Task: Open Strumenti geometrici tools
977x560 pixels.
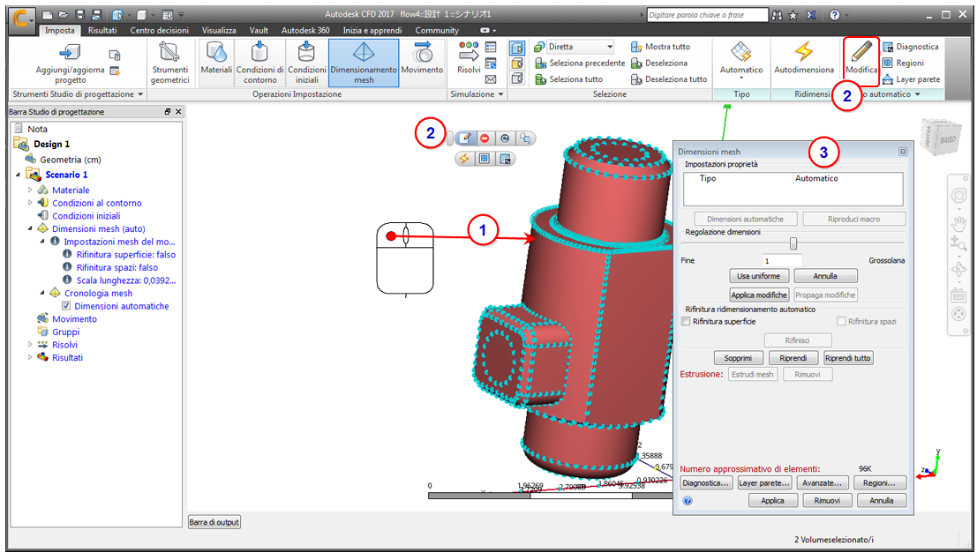Action: click(169, 63)
